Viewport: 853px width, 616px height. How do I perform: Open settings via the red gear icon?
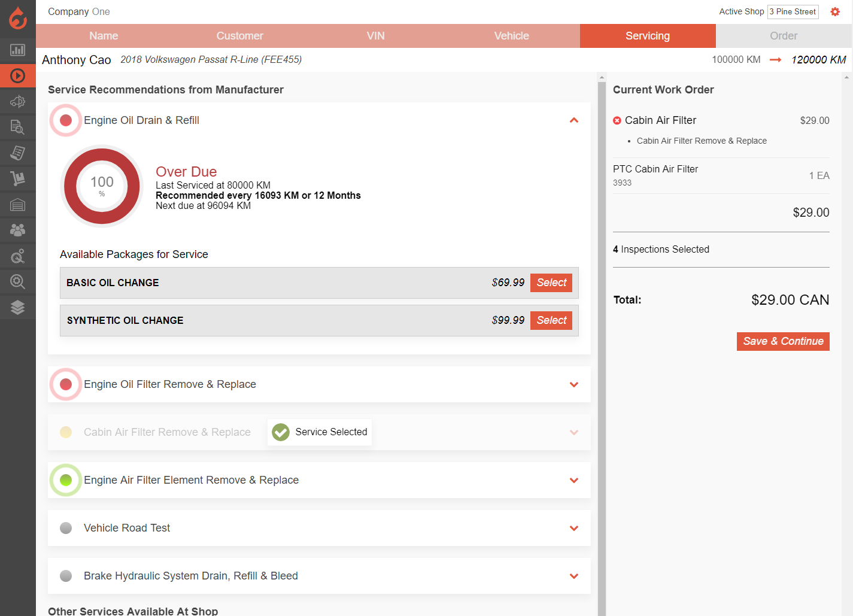pos(835,12)
